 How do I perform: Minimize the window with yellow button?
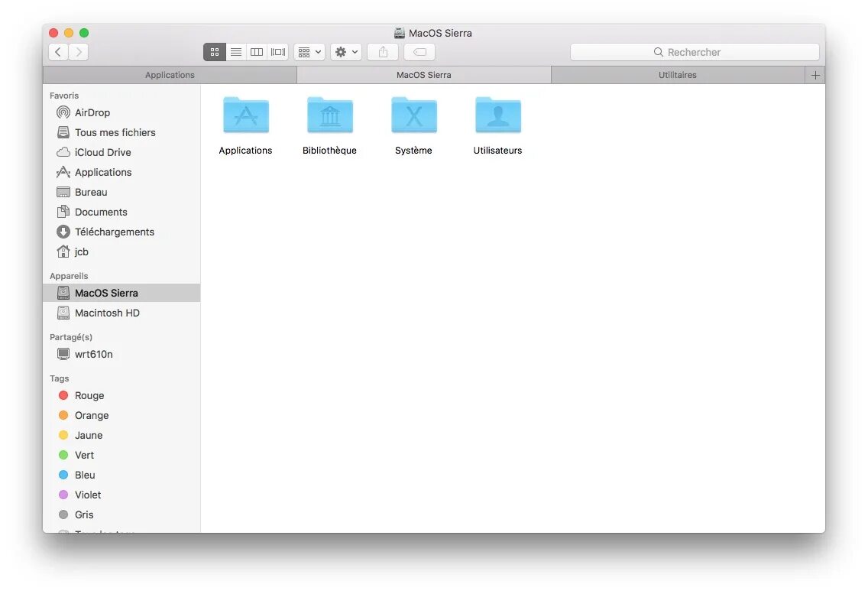[69, 33]
